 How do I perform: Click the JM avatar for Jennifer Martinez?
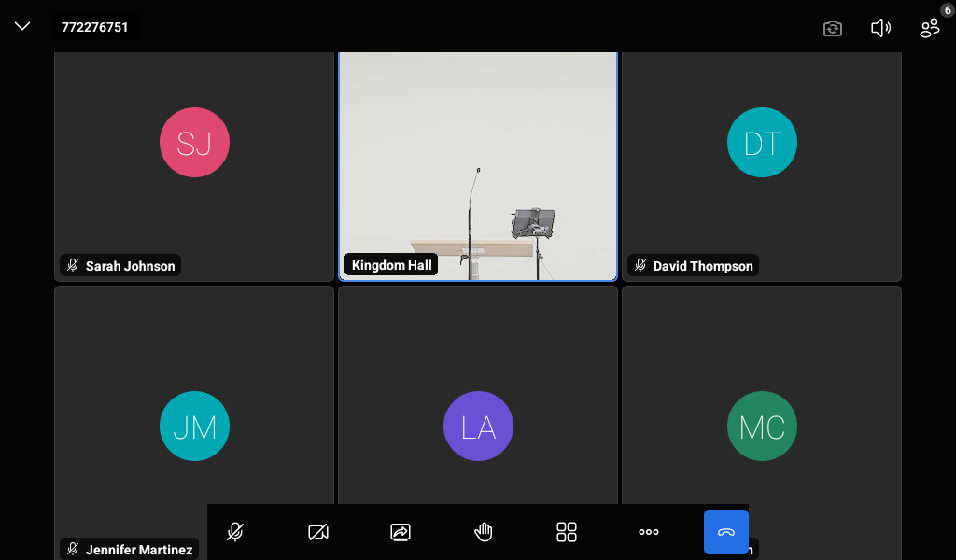click(194, 426)
